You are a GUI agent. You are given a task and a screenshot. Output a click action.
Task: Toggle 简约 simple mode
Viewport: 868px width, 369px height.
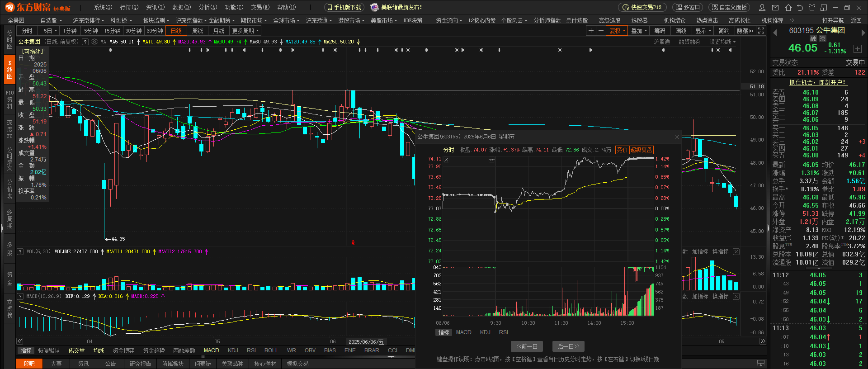724,31
